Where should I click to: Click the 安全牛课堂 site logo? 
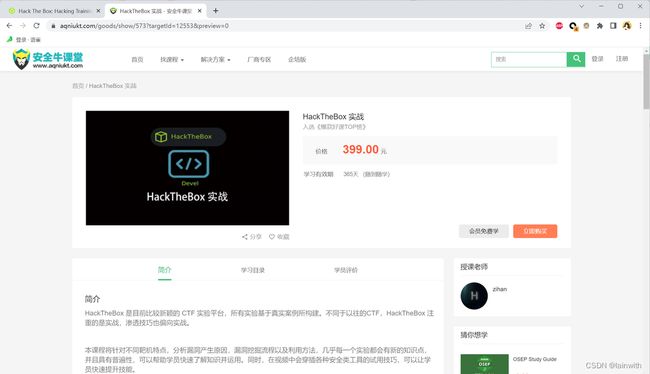[x=48, y=59]
